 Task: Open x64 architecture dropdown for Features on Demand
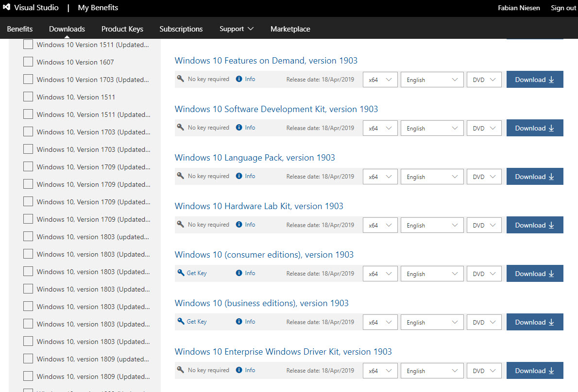click(380, 80)
